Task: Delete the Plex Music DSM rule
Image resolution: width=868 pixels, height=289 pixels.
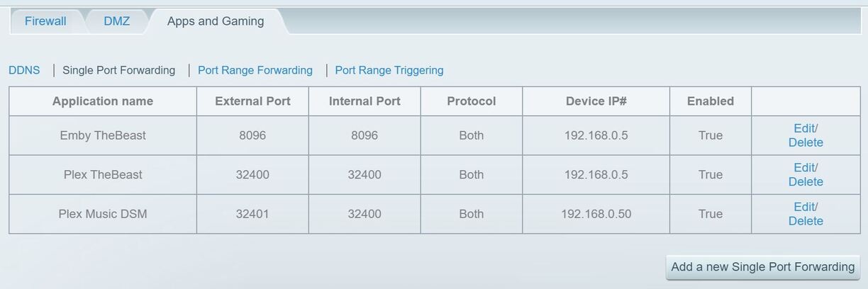Action: [806, 221]
